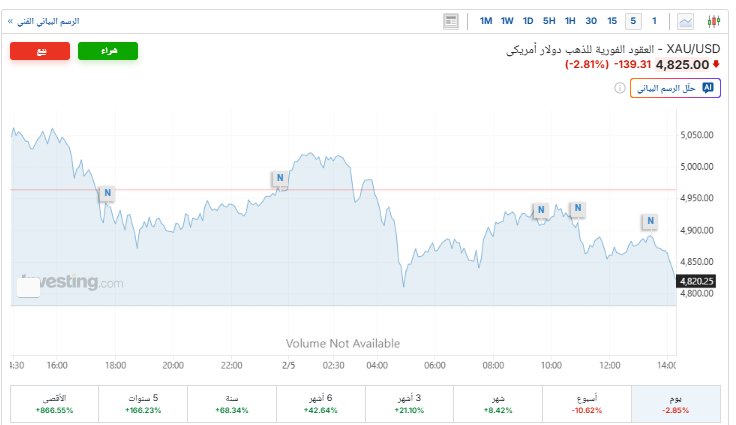Open the N news marker just before 2/5
Viewport: 736px width, 425px height.
tap(280, 178)
